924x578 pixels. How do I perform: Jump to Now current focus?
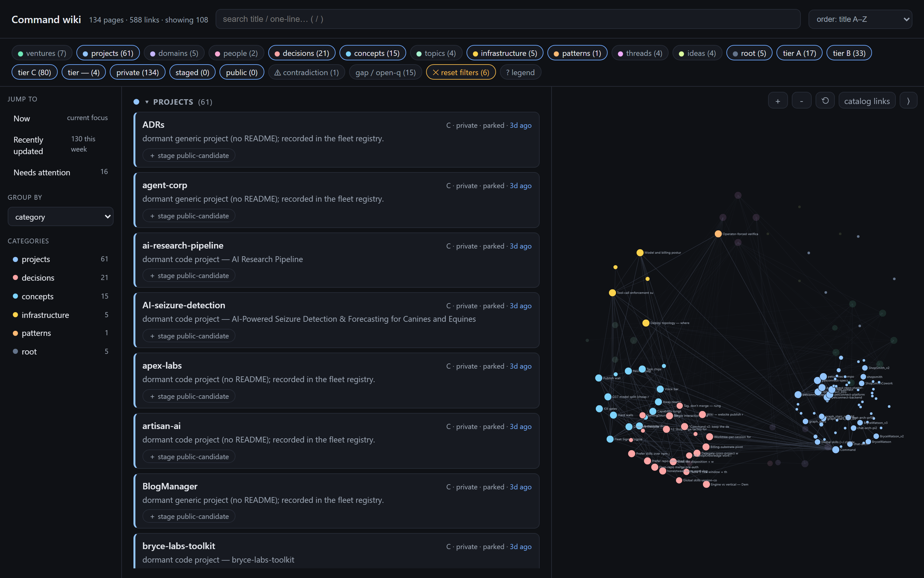tap(60, 118)
